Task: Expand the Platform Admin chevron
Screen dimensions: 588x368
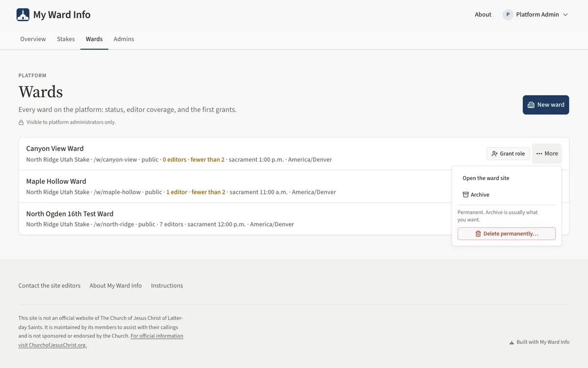Action: pos(565,15)
